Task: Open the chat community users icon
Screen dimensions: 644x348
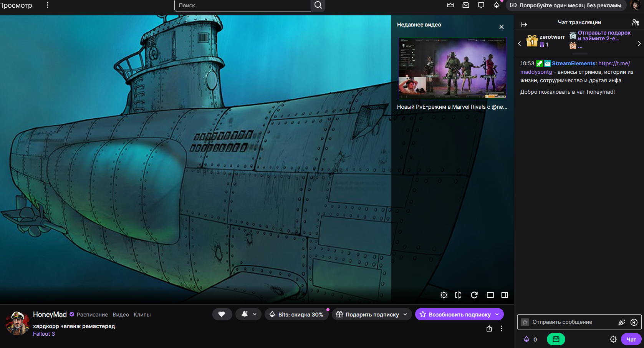Action: 636,22
